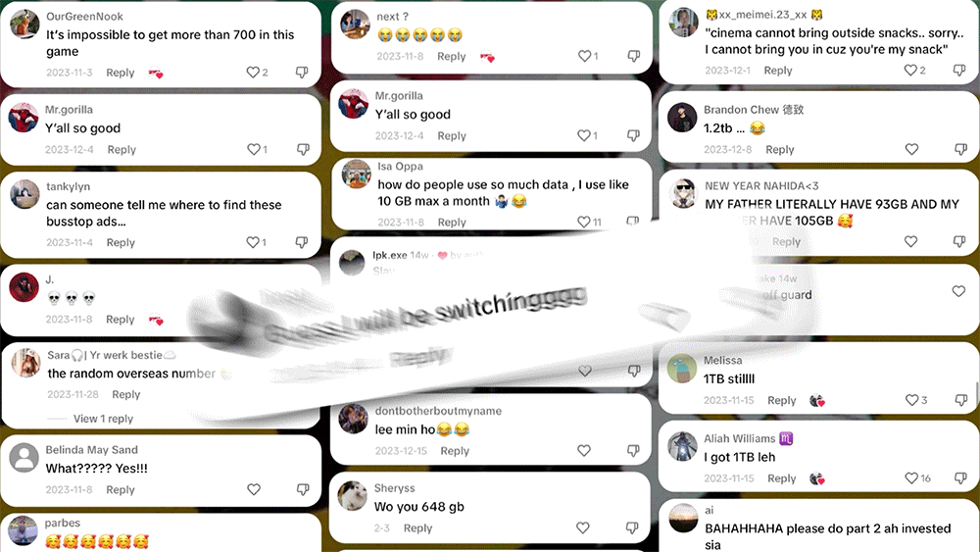The width and height of the screenshot is (980, 552).
Task: Dislike OurGreenNook's comment
Action: [x=302, y=73]
